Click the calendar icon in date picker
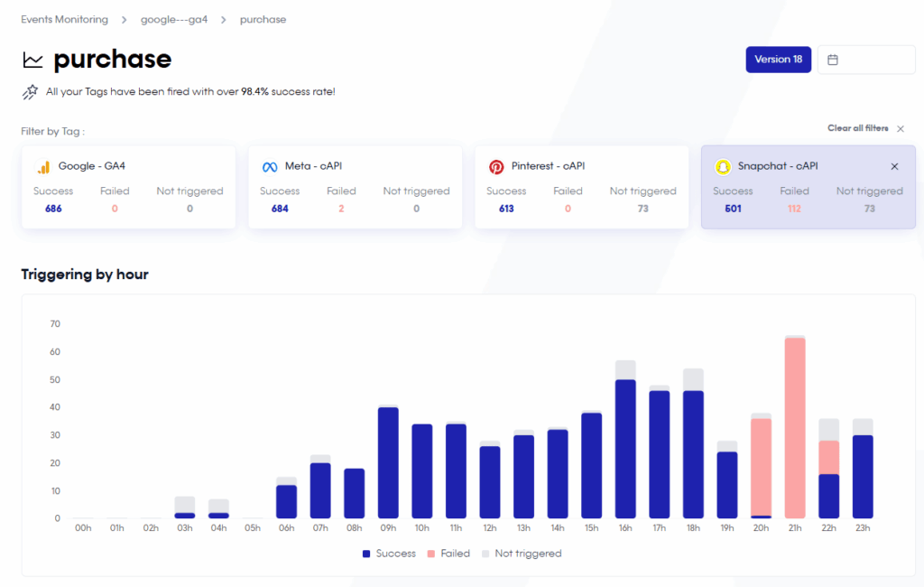The image size is (924, 587). [833, 60]
